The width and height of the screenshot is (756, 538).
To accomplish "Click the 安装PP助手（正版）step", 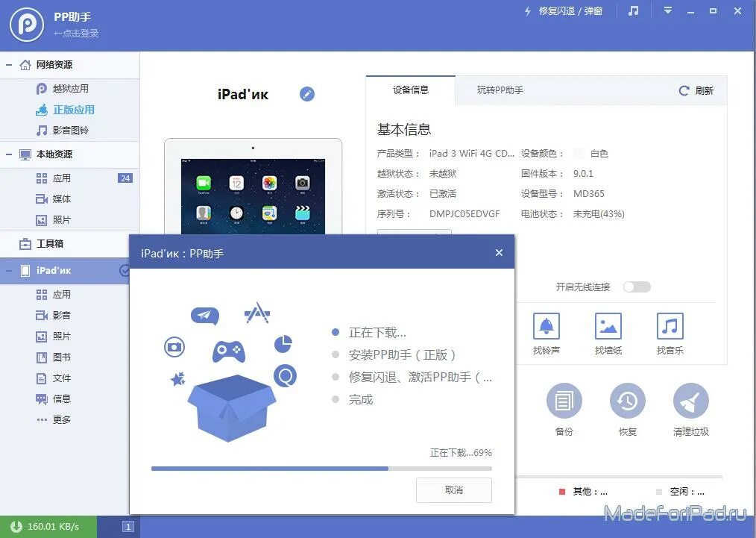I will (403, 355).
